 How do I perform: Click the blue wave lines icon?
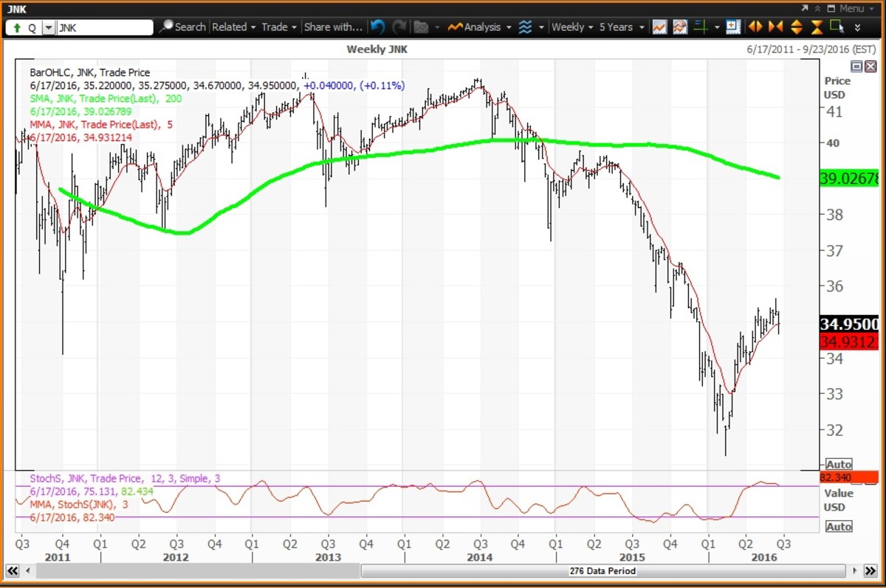point(525,27)
